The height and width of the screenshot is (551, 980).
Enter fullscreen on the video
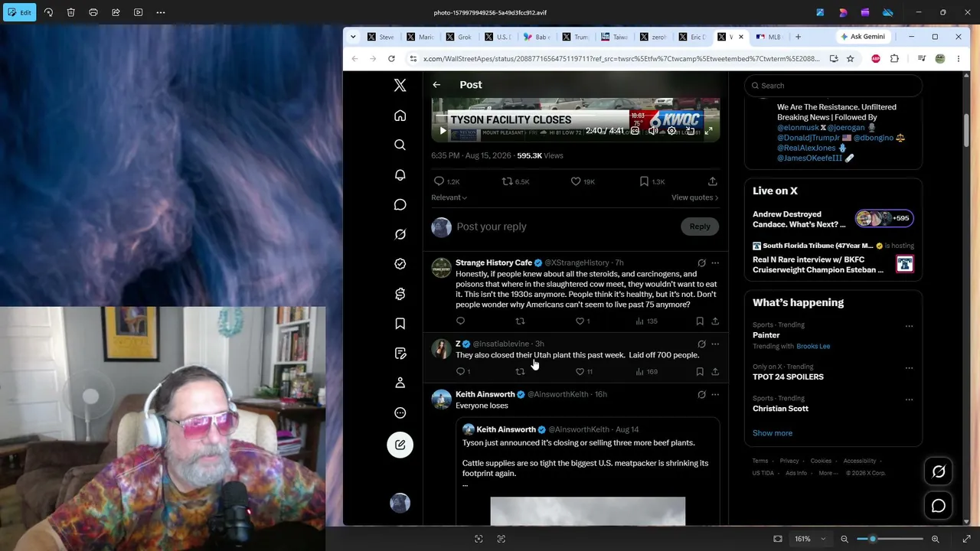[x=708, y=131]
